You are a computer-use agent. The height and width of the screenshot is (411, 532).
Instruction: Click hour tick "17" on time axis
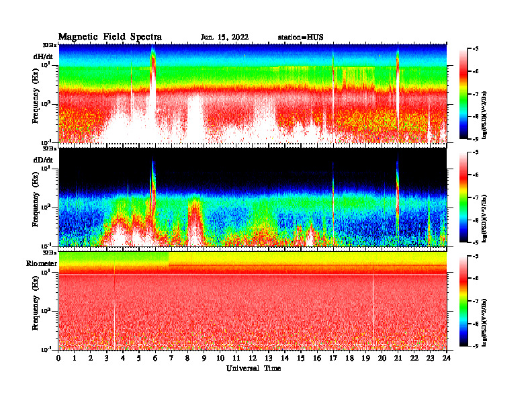[333, 359]
